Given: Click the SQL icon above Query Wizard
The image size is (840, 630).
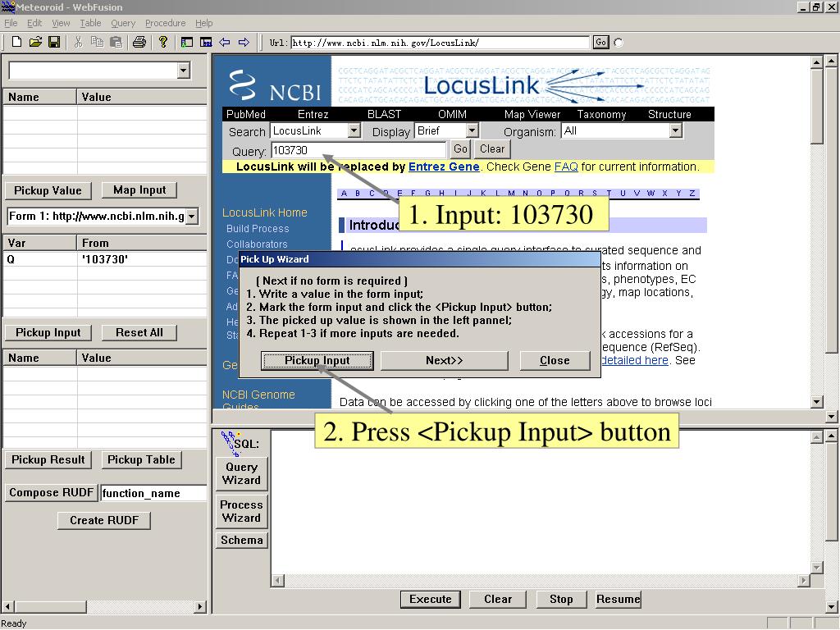Looking at the screenshot, I should pyautogui.click(x=240, y=443).
